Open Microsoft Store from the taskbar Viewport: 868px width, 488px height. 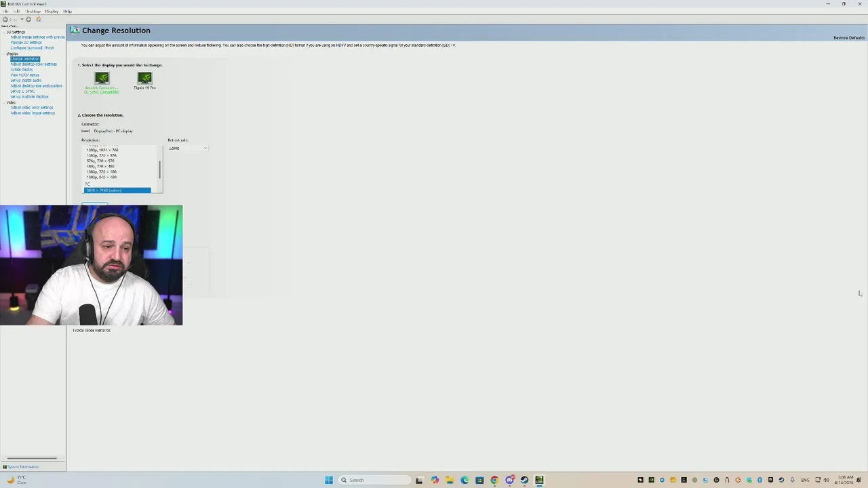pyautogui.click(x=479, y=480)
